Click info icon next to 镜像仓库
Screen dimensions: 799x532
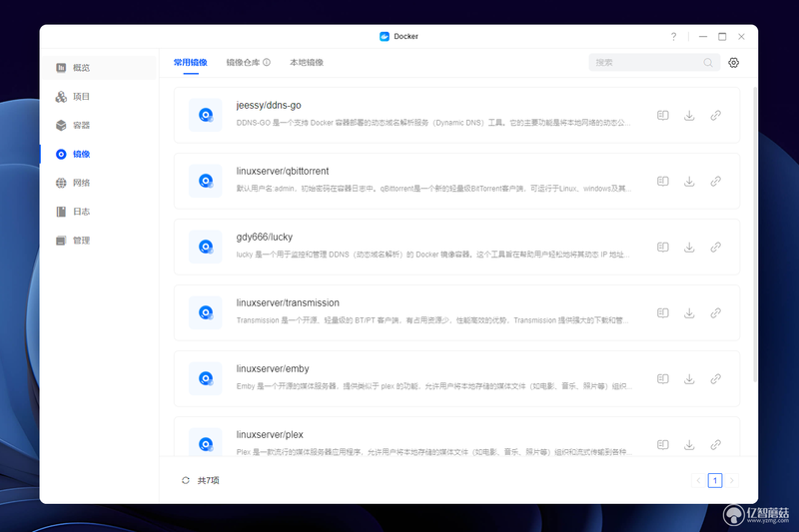tap(267, 62)
